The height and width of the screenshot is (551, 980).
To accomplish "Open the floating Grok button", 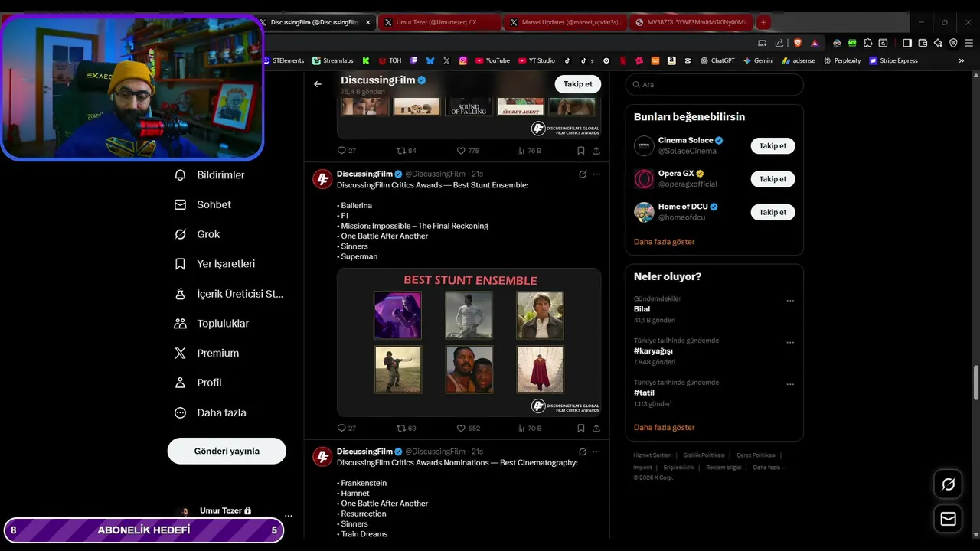I will point(948,484).
